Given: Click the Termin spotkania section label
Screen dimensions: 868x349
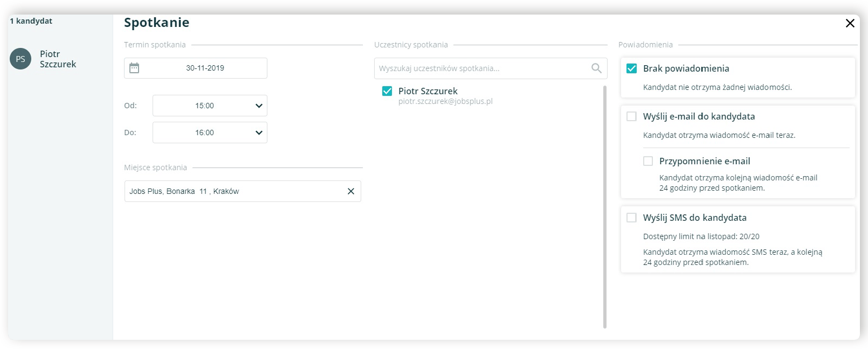Looking at the screenshot, I should pos(155,45).
